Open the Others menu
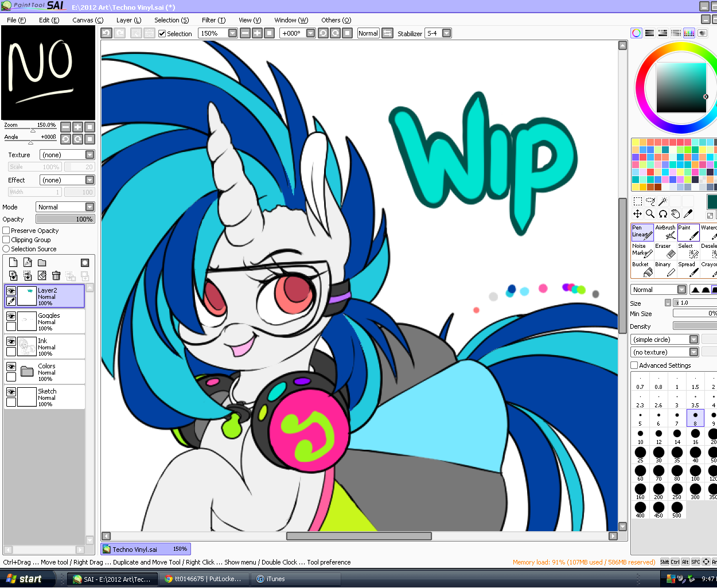The image size is (717, 588). tap(336, 20)
